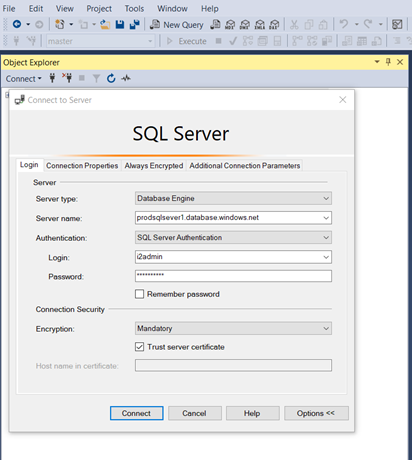The height and width of the screenshot is (460, 412).
Task: Switch to the Connection Properties tab
Action: (x=82, y=166)
